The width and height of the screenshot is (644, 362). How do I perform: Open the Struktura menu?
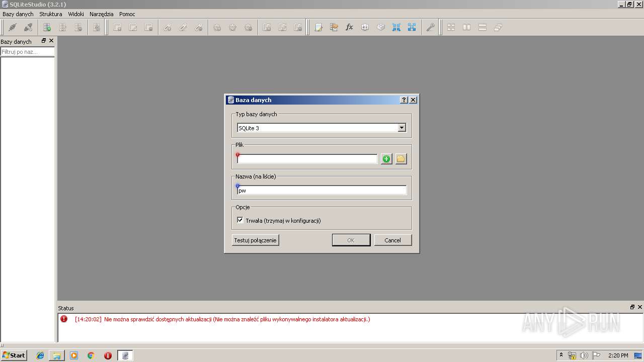tap(51, 14)
